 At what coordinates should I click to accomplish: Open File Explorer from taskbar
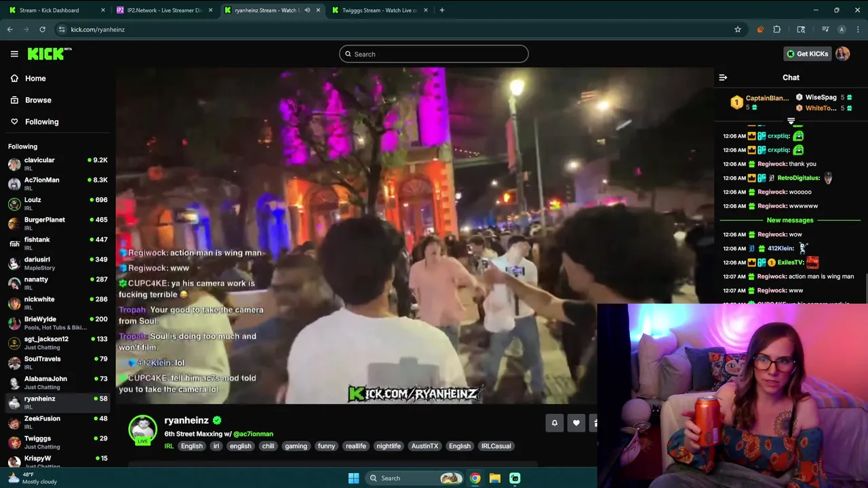[495, 478]
